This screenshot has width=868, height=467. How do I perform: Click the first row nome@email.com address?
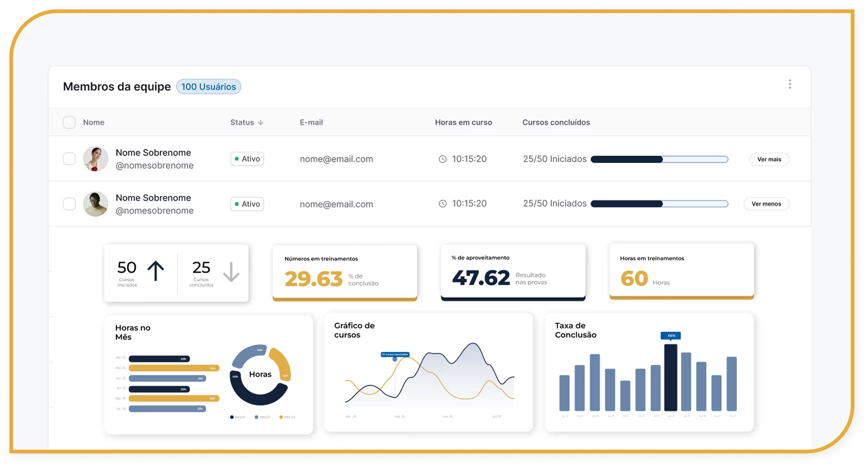click(x=336, y=159)
